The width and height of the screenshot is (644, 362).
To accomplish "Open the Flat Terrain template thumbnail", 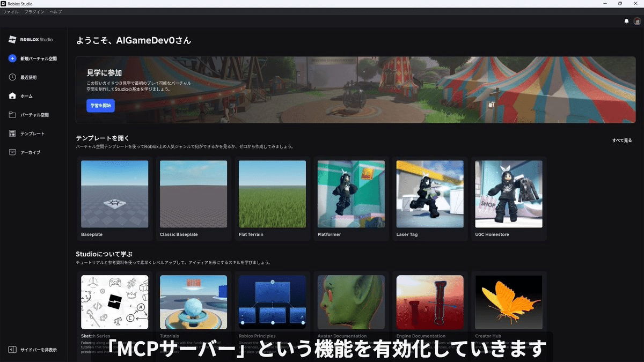I will point(273,194).
